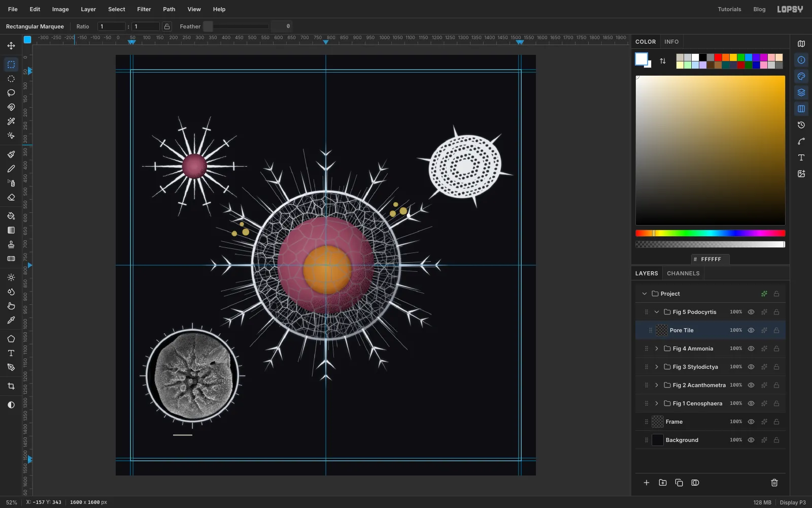
Task: Pick the red swatch in color palette
Action: [x=718, y=57]
